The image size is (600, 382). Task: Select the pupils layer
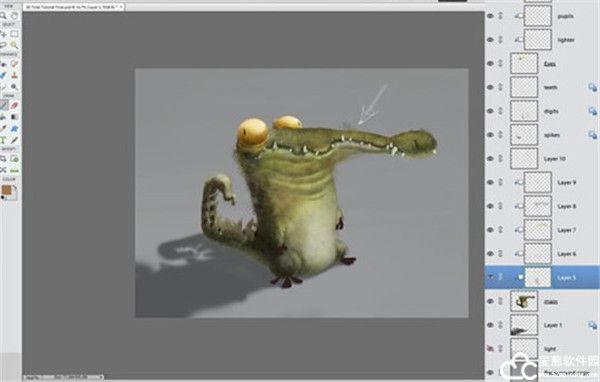(x=542, y=16)
